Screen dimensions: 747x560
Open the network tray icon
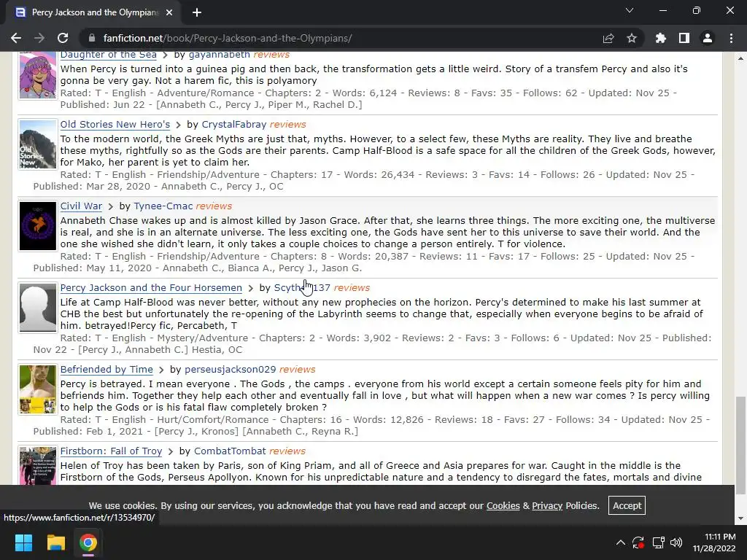point(659,542)
